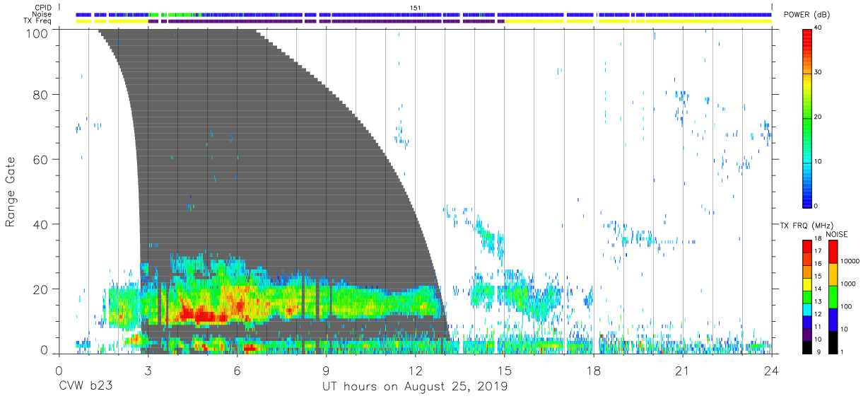Click the 'CPID' row label

pos(44,6)
